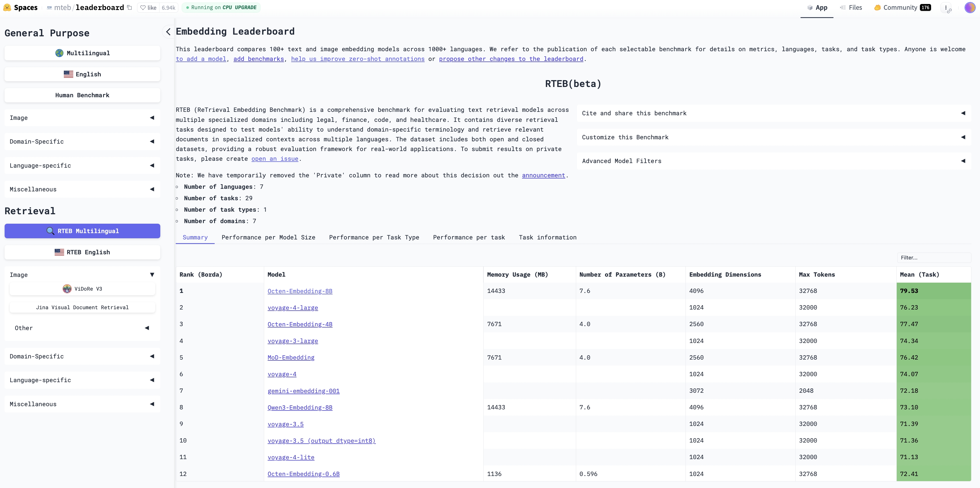The height and width of the screenshot is (488, 980).
Task: Select the RTEB Multilingual benchmark
Action: point(82,231)
